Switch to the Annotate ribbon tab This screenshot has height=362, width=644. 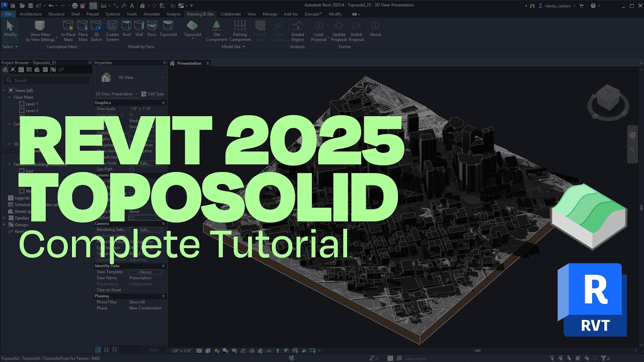[x=152, y=14]
